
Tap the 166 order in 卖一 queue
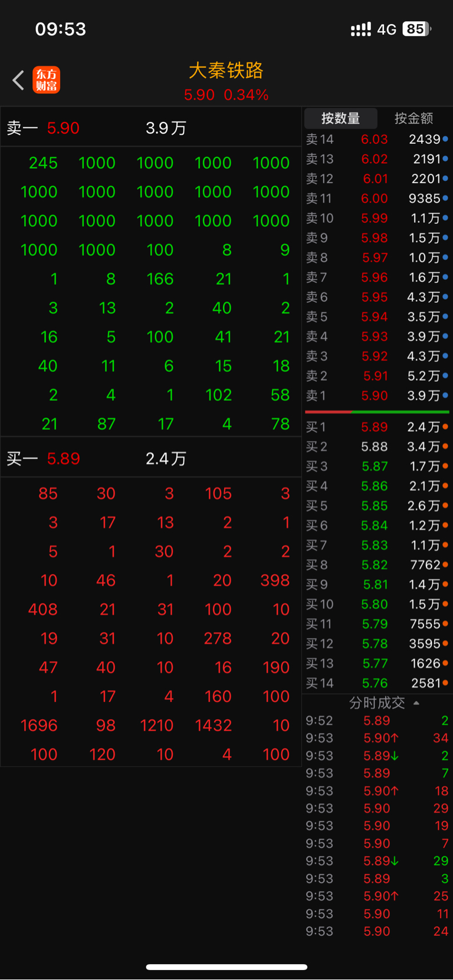pos(160,279)
